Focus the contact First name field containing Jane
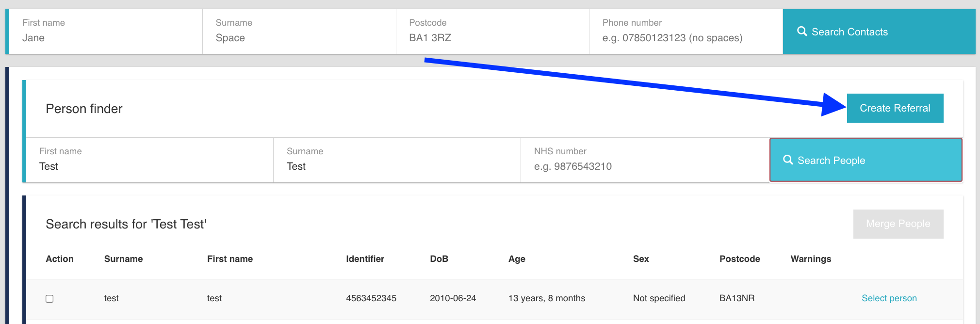 pyautogui.click(x=104, y=38)
